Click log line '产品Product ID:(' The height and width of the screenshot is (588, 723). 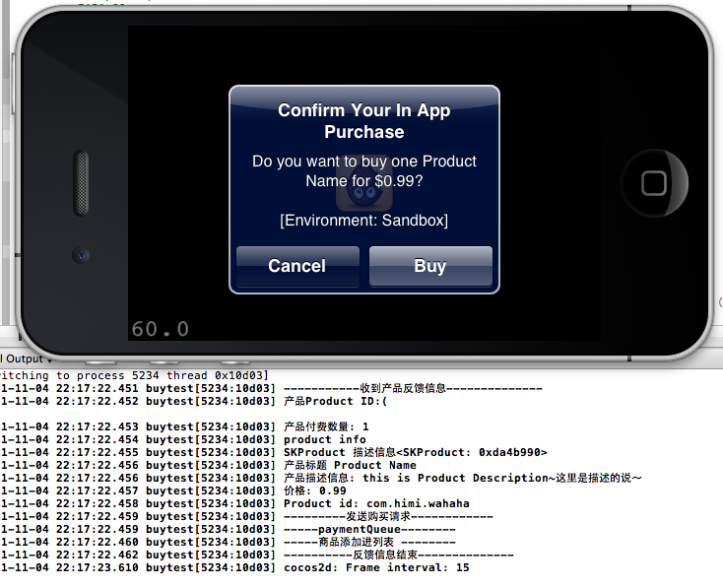coord(335,401)
